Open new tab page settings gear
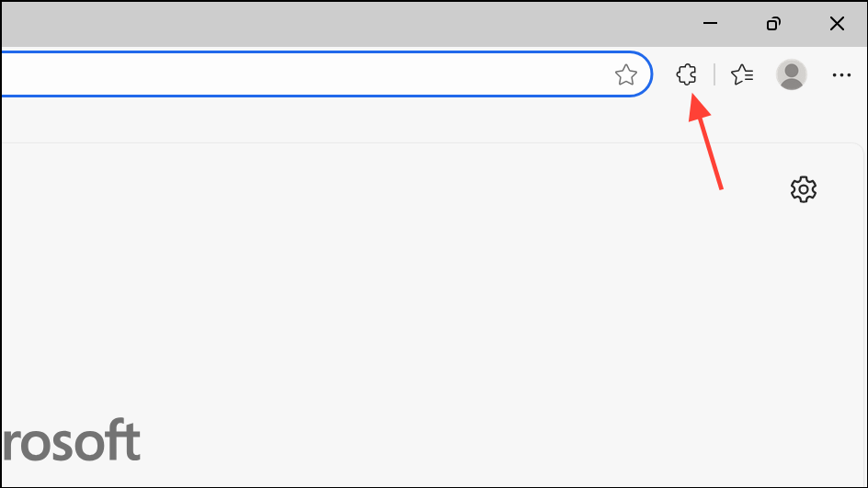The width and height of the screenshot is (868, 488). coord(804,189)
